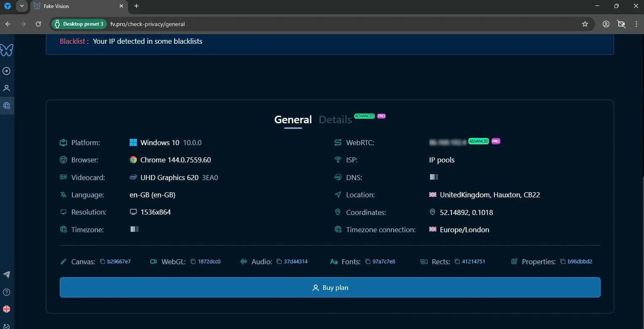Open the Fake Vision butterfly logo sidebar icon

click(6, 50)
